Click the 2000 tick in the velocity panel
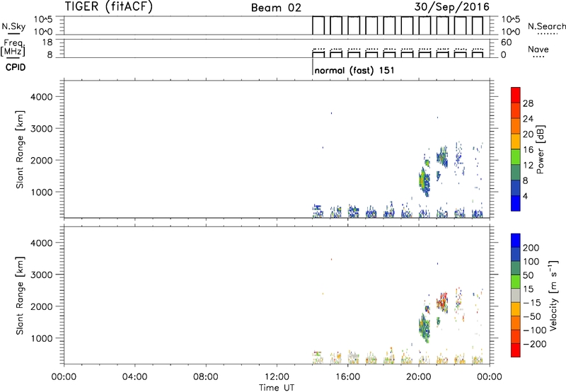Image resolution: width=566 pixels, height=392 pixels. click(x=42, y=306)
